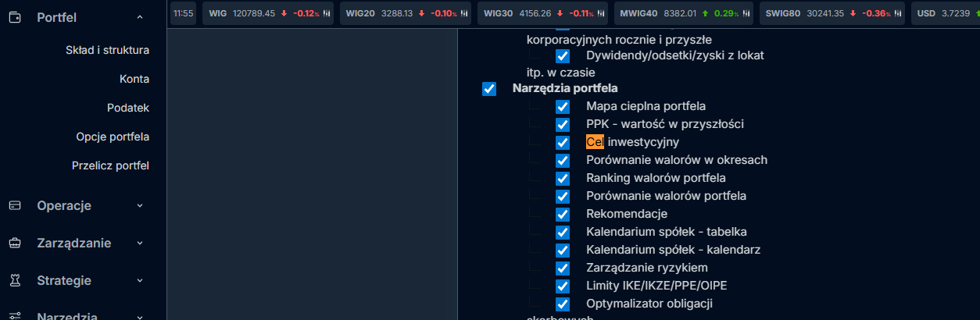This screenshot has height=320, width=980.
Task: Click the Portfel wallet icon in sidebar
Action: coord(15,17)
